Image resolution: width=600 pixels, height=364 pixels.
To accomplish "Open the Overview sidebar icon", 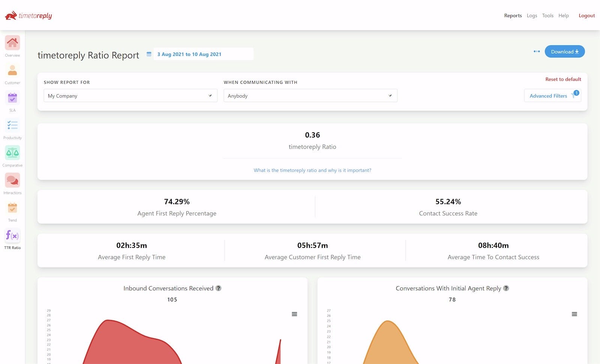I will pos(12,43).
